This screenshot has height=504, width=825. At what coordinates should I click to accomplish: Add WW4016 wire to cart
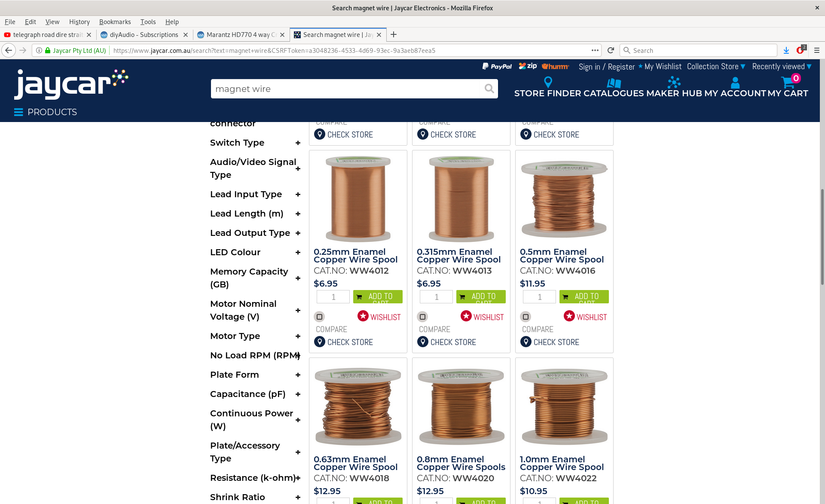pos(584,296)
